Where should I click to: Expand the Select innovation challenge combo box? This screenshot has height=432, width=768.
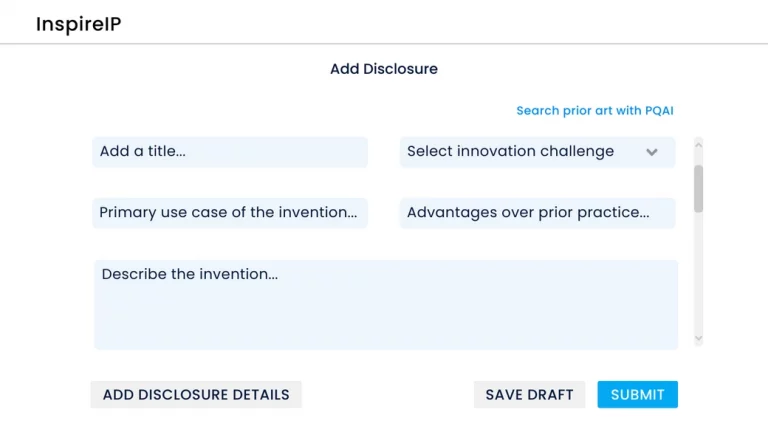click(x=537, y=152)
